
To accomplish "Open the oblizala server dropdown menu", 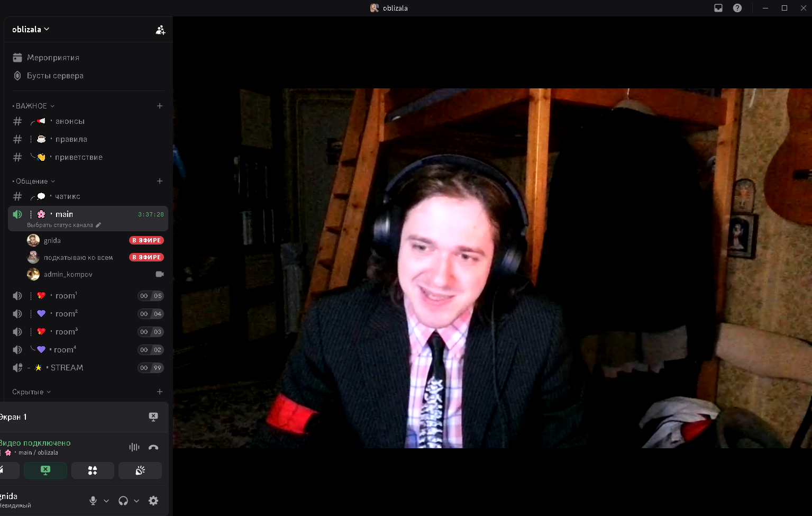I will coord(31,29).
